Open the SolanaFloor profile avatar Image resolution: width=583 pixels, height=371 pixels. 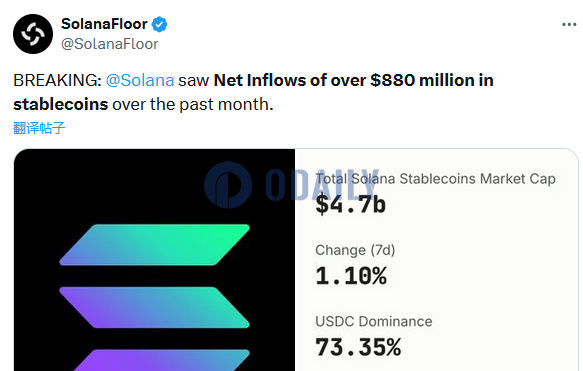click(33, 34)
